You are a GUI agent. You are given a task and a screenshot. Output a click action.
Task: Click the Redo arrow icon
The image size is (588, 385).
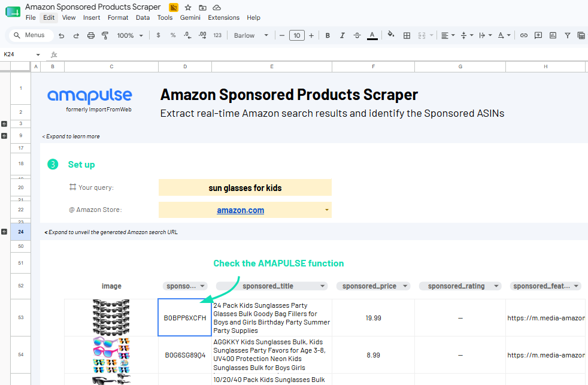point(76,35)
